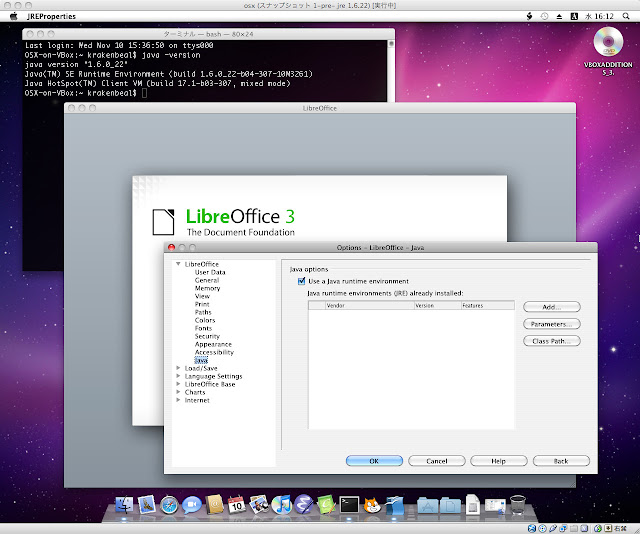Click the Parameters... button
This screenshot has width=640, height=534.
click(x=551, y=324)
